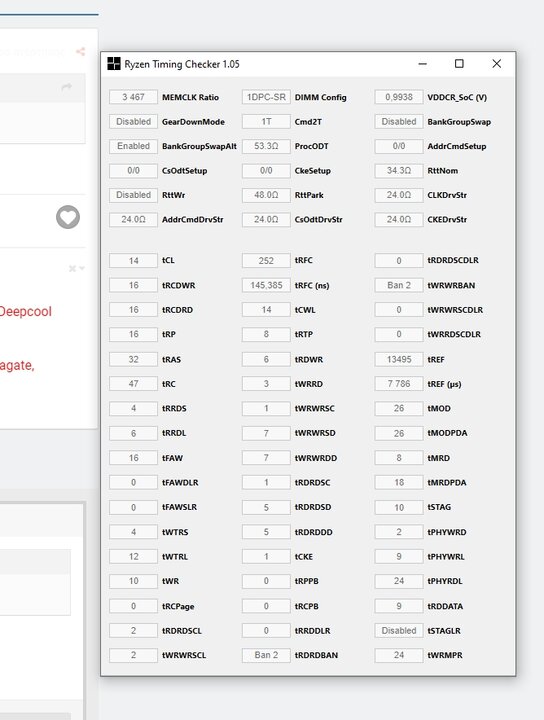Screen dimensions: 544x720
Task: Click the Ryzen Timing Checker 1.05 title text
Action: pos(182,64)
